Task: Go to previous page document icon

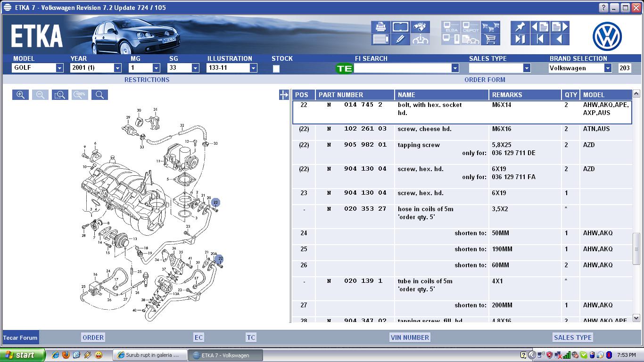Action: (x=540, y=27)
